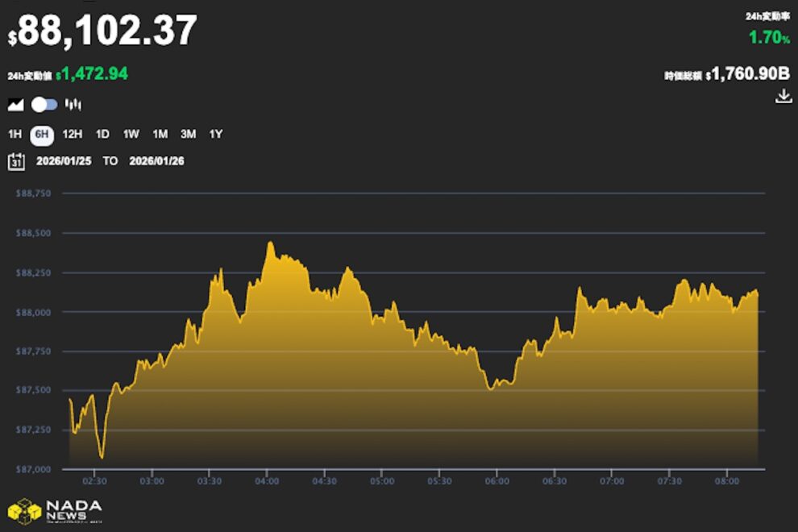Expand the 1M period option
The image size is (798, 532).
pos(159,135)
